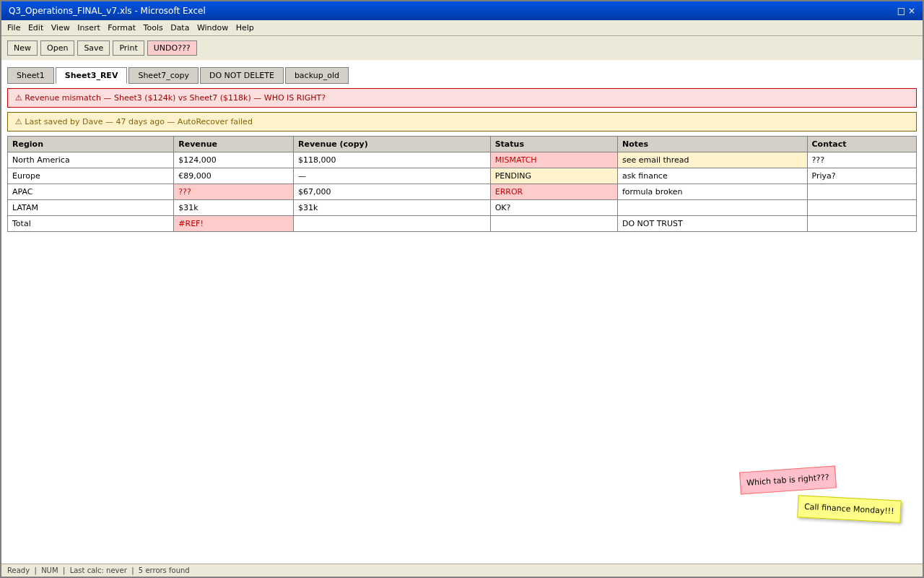Select the $124,000 revenue cell

point(234,160)
